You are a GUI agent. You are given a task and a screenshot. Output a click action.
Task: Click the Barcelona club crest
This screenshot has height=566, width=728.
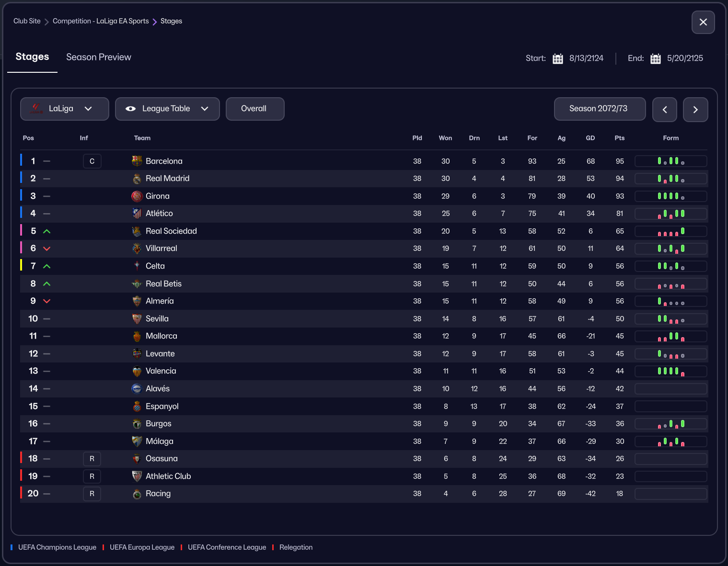coord(137,161)
